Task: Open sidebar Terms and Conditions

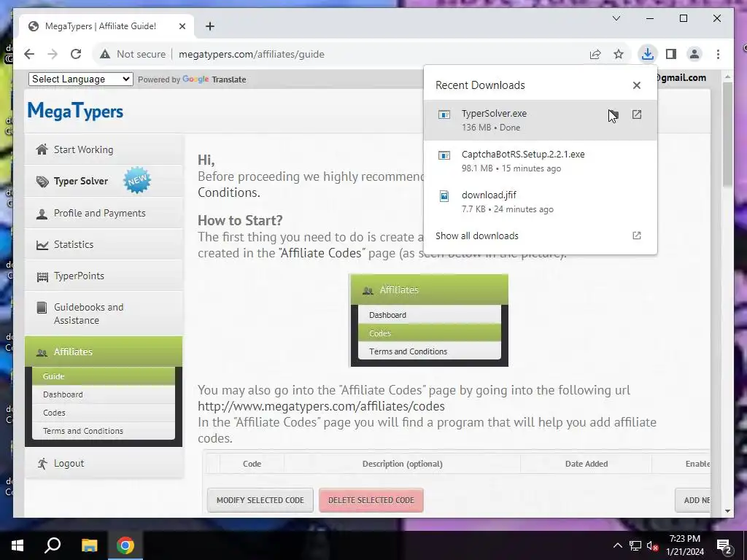Action: (104, 430)
